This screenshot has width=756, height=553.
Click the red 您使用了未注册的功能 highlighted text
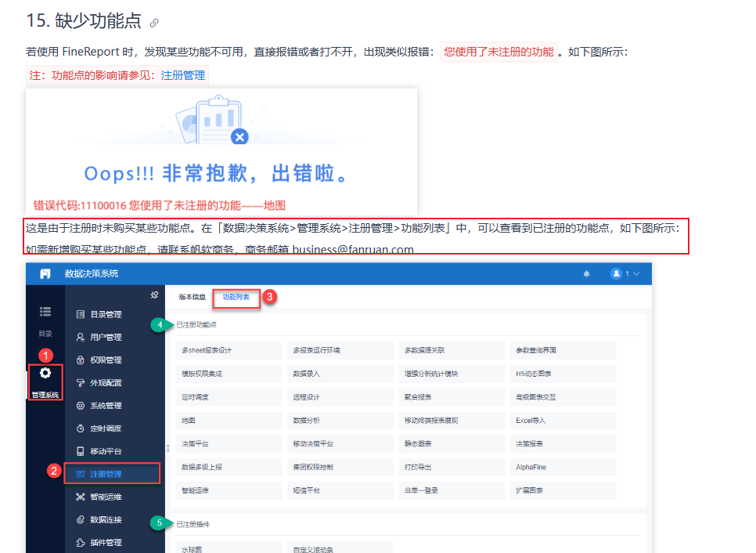tap(499, 52)
